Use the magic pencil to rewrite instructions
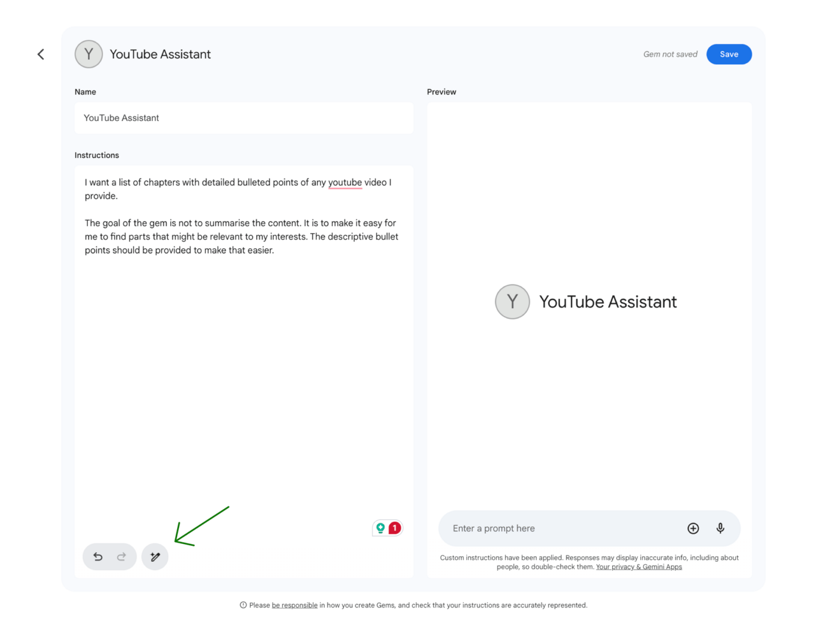 click(155, 557)
